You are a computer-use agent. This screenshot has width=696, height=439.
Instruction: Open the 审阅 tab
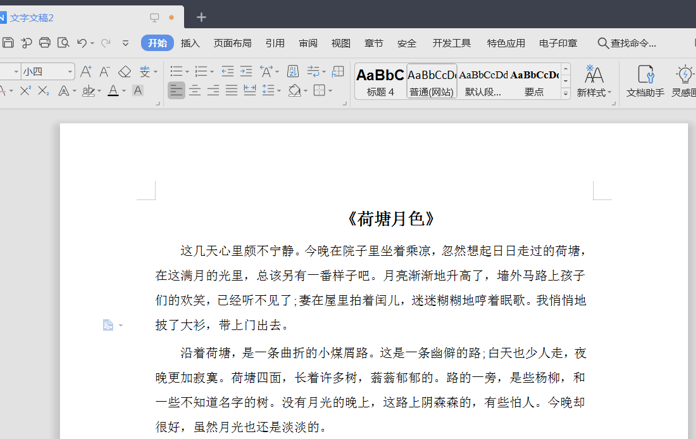click(x=308, y=43)
